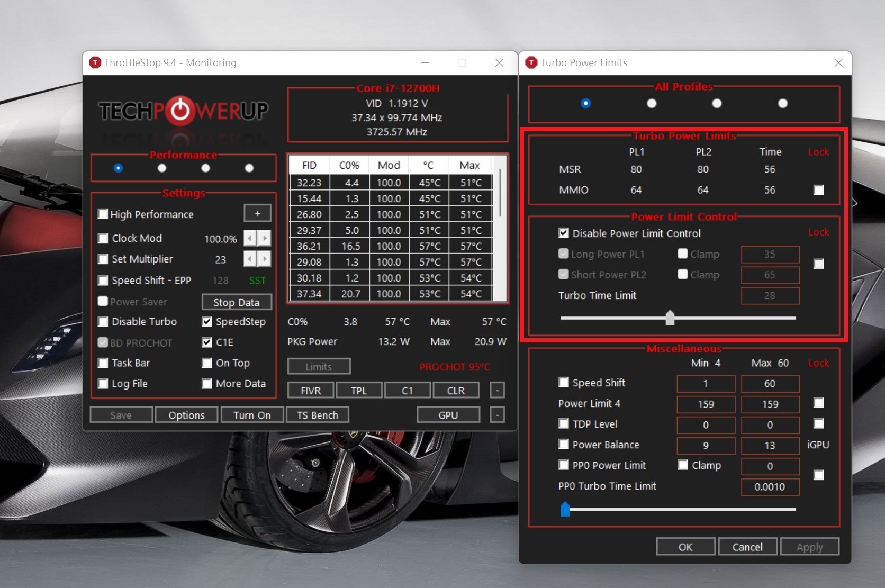Select the third Performance profile radio button

coord(206,168)
